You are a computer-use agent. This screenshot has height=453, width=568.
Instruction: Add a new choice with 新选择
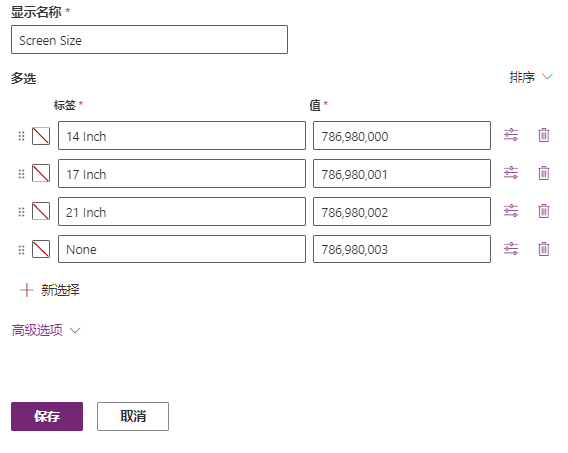[50, 290]
